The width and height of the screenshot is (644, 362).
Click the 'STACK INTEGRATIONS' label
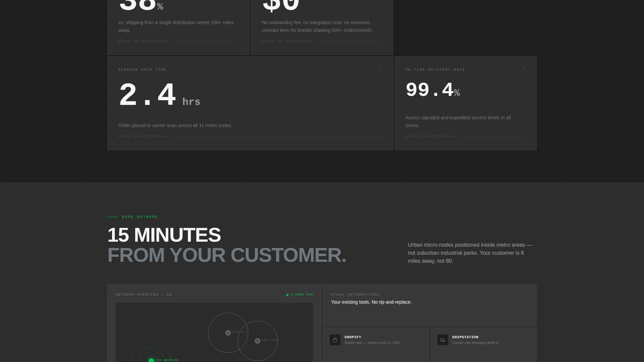coord(355,295)
